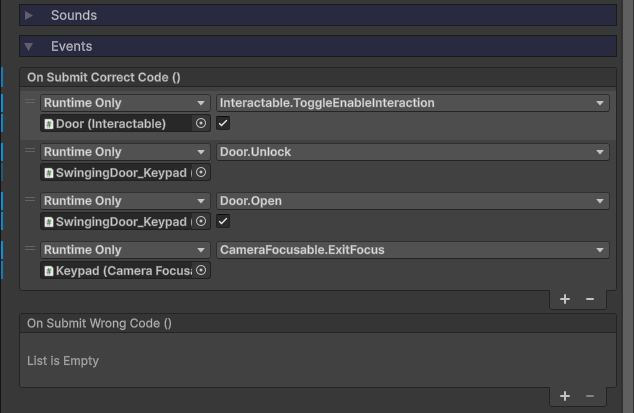Viewport: 634px width, 413px height.
Task: Uncheck the ToggleEnableInteraction boolean checkbox
Action: [x=223, y=123]
